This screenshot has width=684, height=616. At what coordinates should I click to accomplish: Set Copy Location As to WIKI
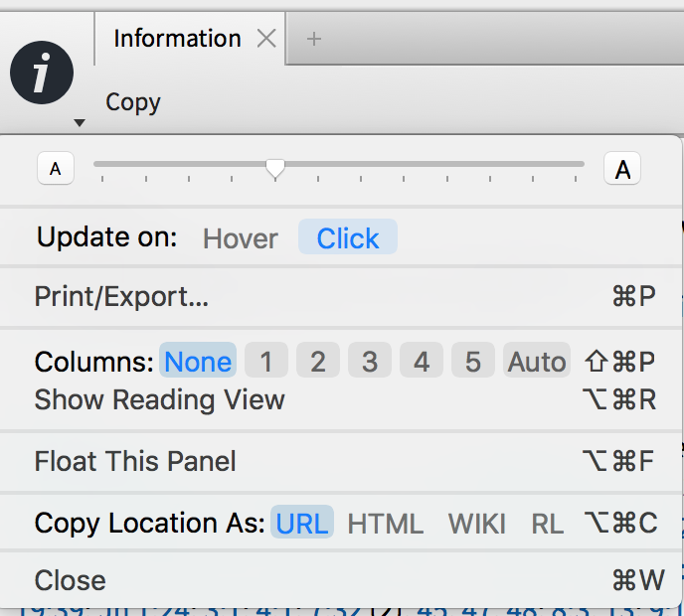477,523
